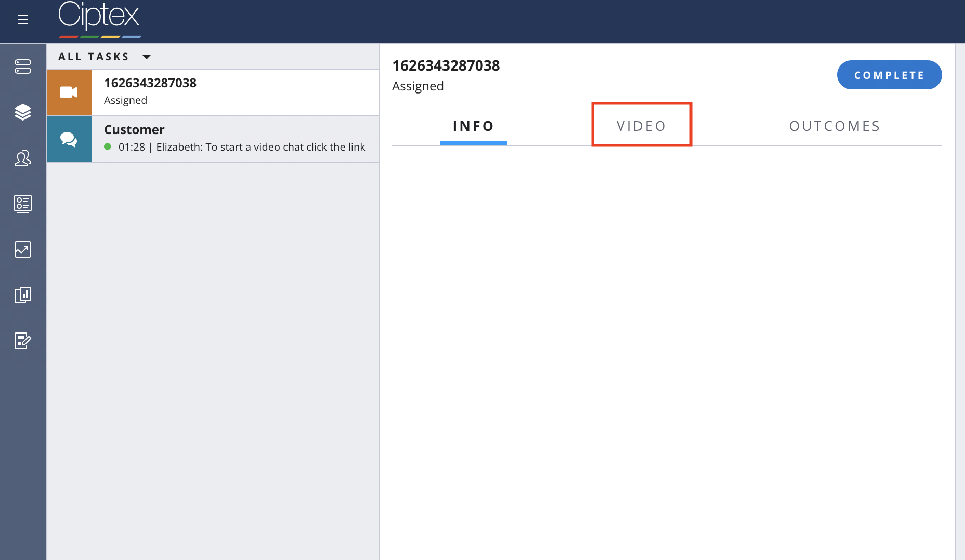Open the contacts people sidebar icon

(23, 158)
